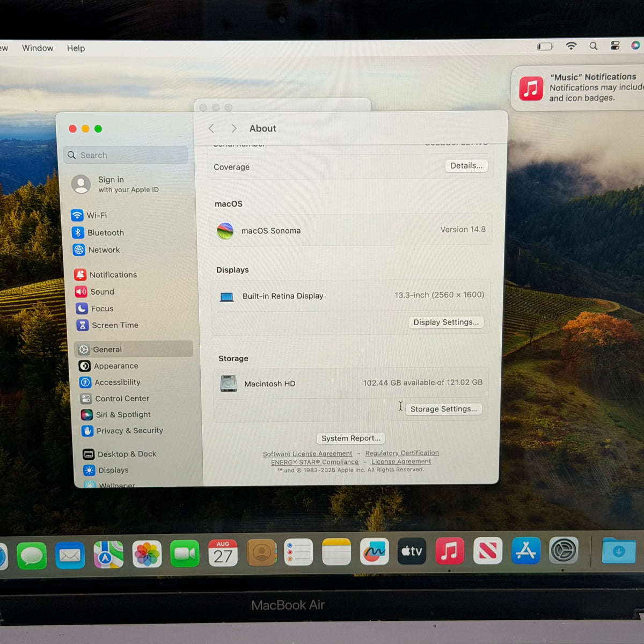Click the battery status icon
644x644 pixels.
click(x=545, y=47)
